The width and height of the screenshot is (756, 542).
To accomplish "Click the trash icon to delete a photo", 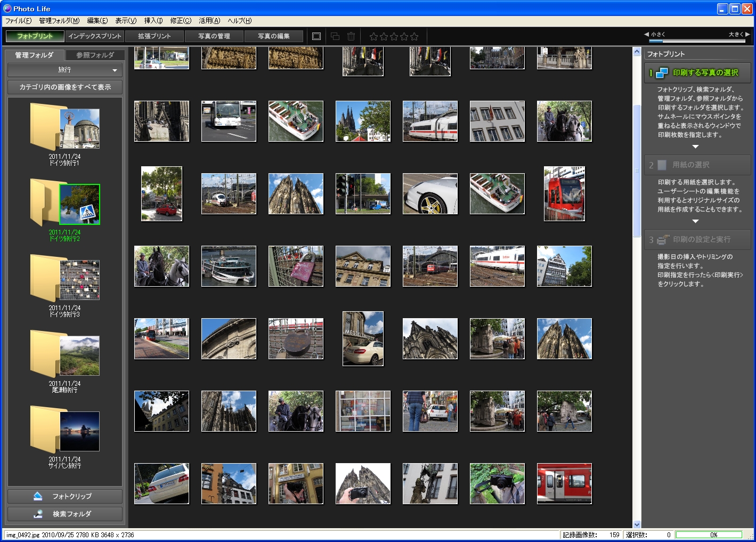I will [351, 36].
